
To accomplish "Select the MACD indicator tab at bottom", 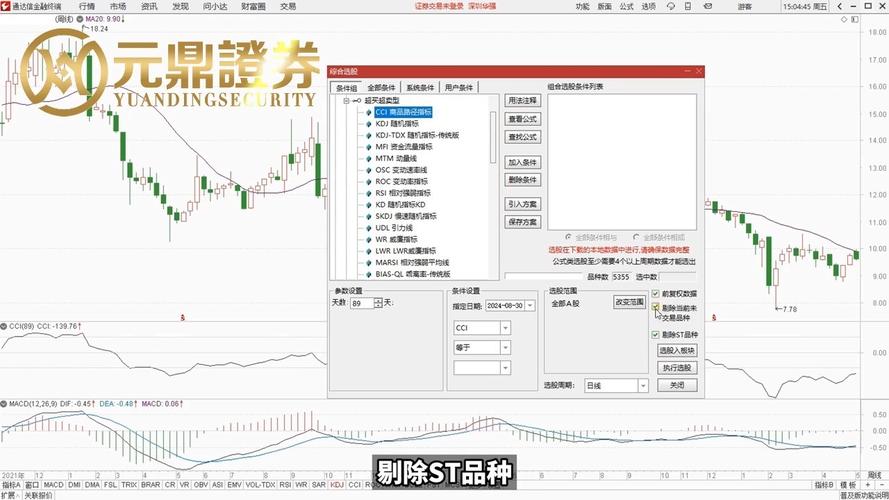I will pyautogui.click(x=53, y=485).
